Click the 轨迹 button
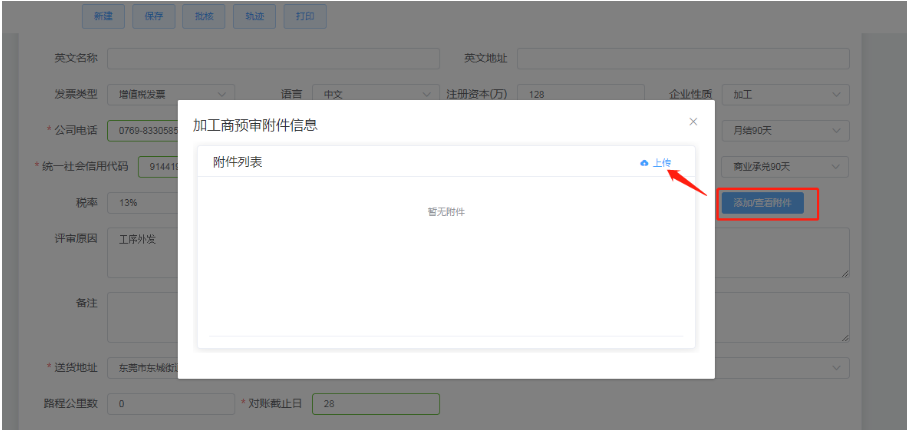 [x=255, y=17]
